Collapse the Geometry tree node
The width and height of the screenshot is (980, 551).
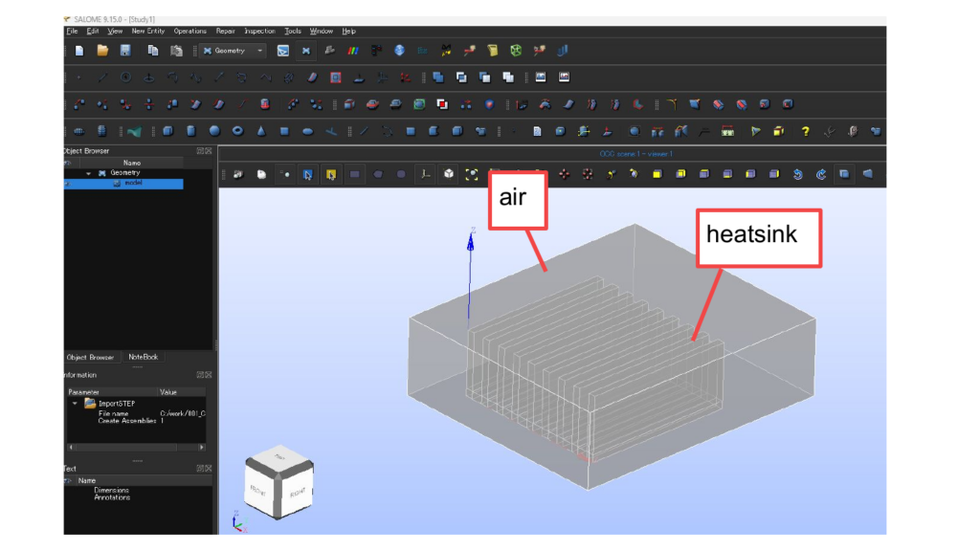(89, 173)
